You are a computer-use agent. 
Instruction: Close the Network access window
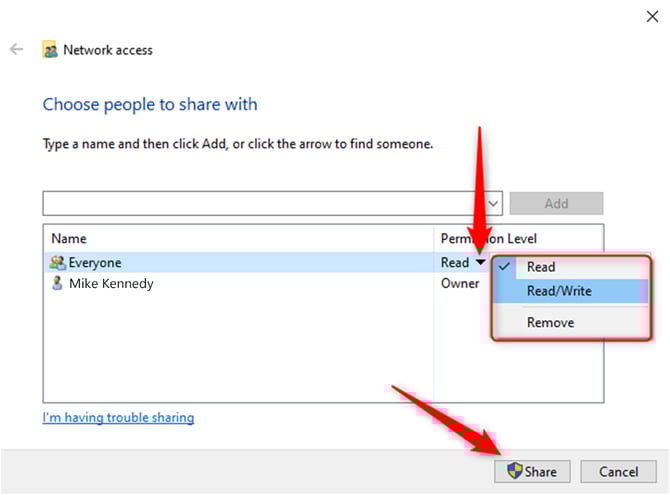651,14
